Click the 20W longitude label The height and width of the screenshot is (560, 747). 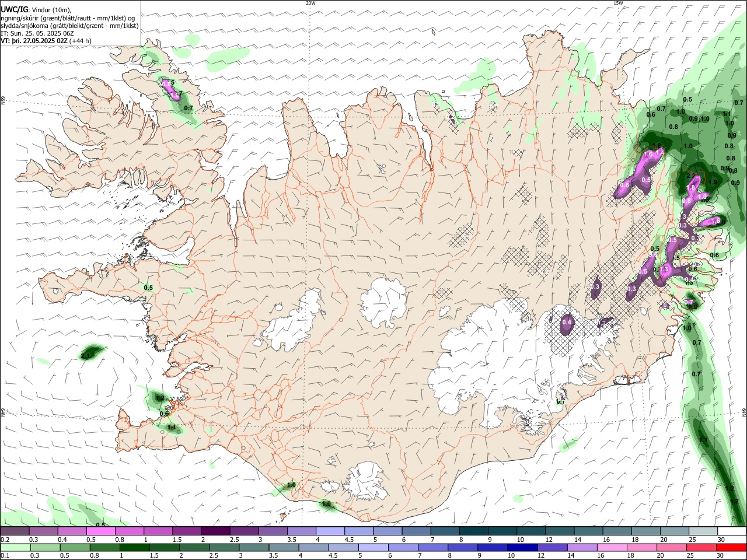tap(310, 3)
